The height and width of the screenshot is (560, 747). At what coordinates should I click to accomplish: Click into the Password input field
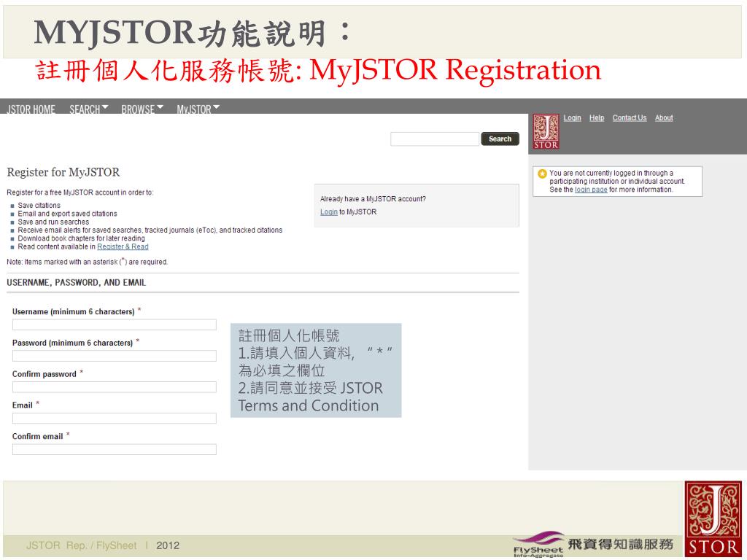[115, 356]
